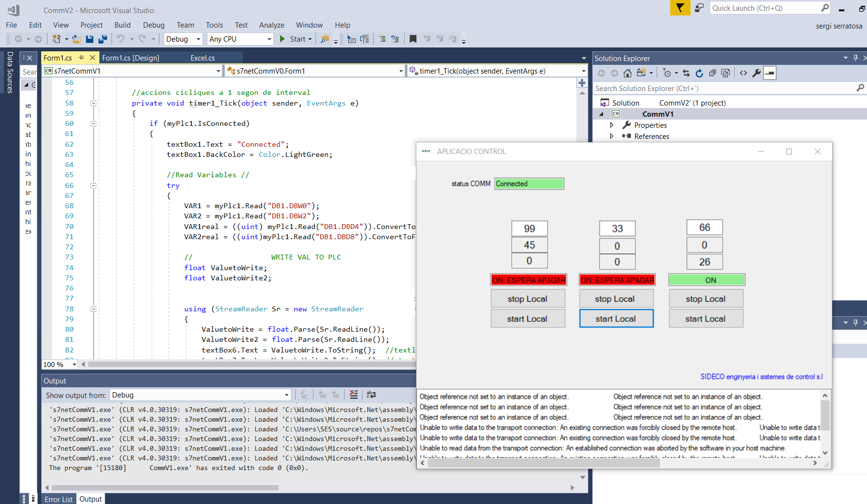The height and width of the screenshot is (504, 867).
Task: Toggle pin on the Form1.cs tab
Action: [x=81, y=58]
